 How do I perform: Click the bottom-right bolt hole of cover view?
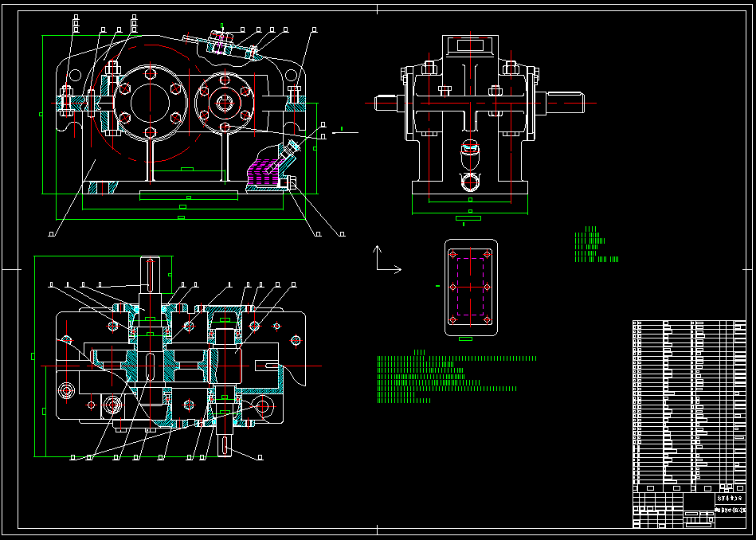tap(488, 319)
